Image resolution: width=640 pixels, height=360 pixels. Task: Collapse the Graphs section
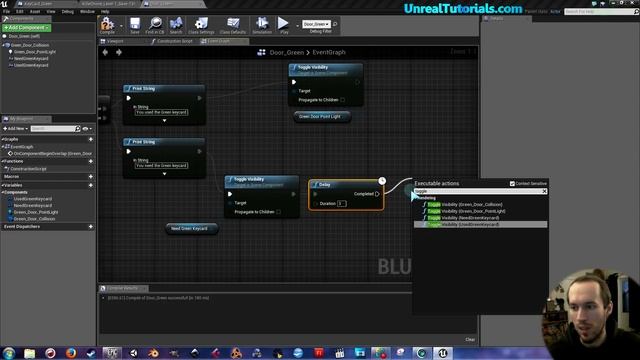click(x=3, y=139)
